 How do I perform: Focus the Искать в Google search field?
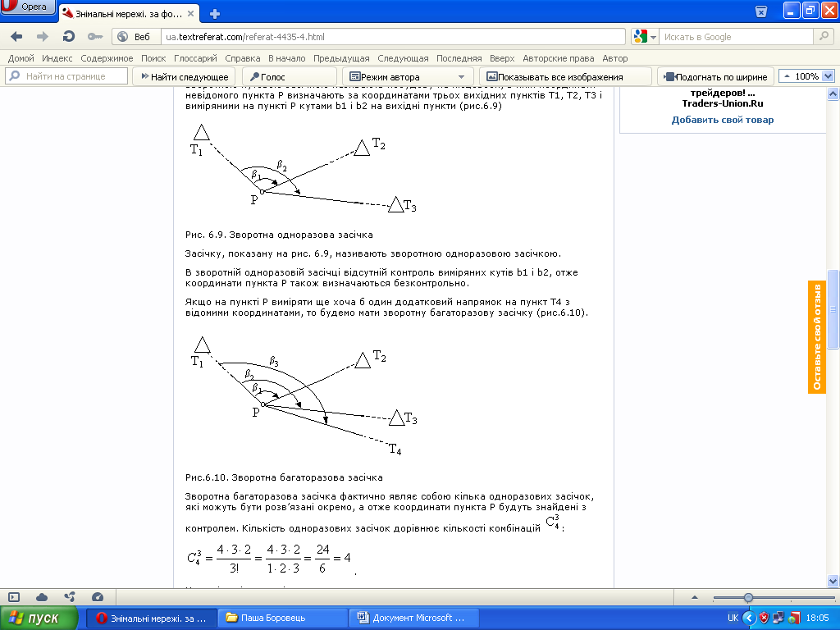736,37
